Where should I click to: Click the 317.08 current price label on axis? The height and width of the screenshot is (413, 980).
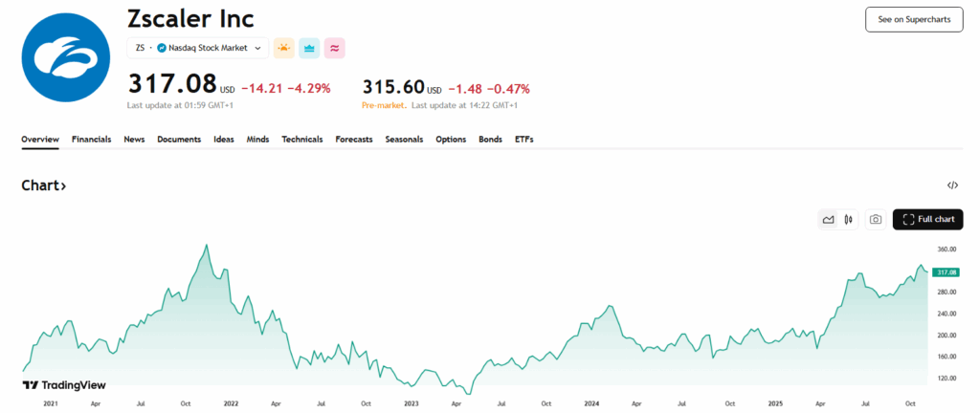945,272
